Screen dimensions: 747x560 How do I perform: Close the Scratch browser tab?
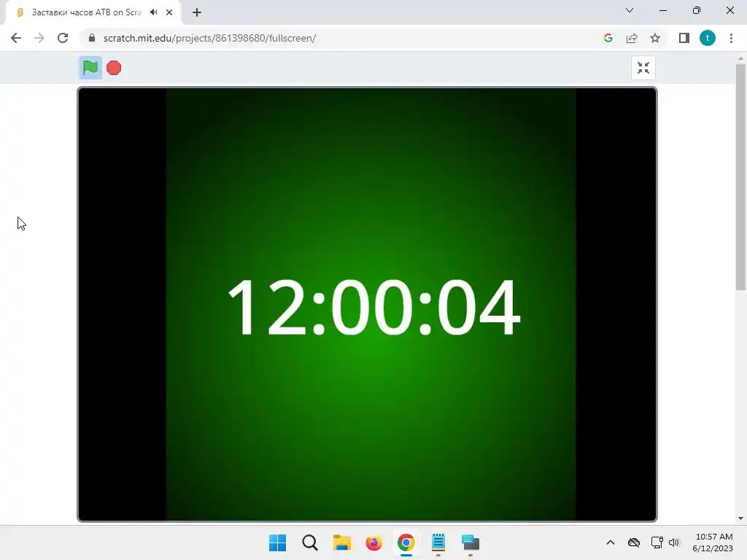tap(169, 12)
